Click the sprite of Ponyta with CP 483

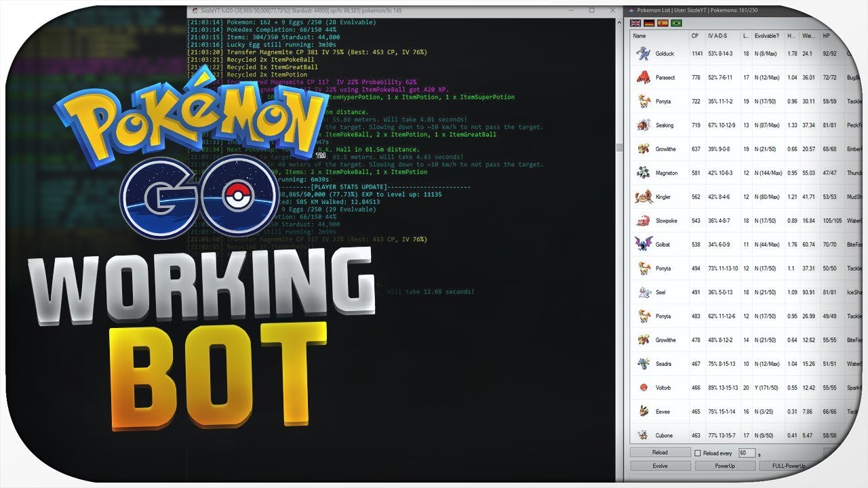643,316
